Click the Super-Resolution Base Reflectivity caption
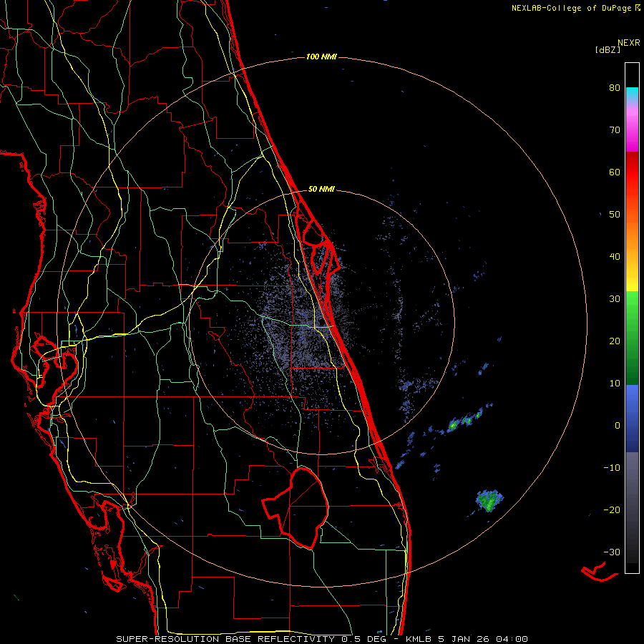 coord(322,639)
